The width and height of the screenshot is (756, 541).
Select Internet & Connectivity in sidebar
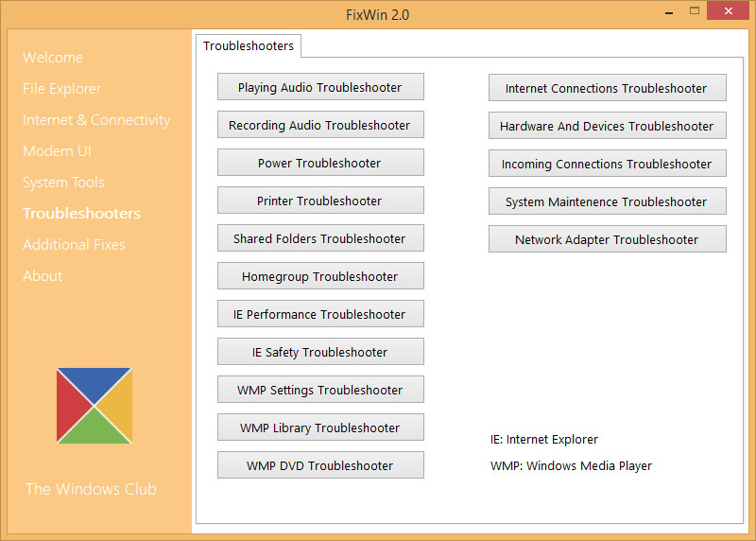pos(96,120)
